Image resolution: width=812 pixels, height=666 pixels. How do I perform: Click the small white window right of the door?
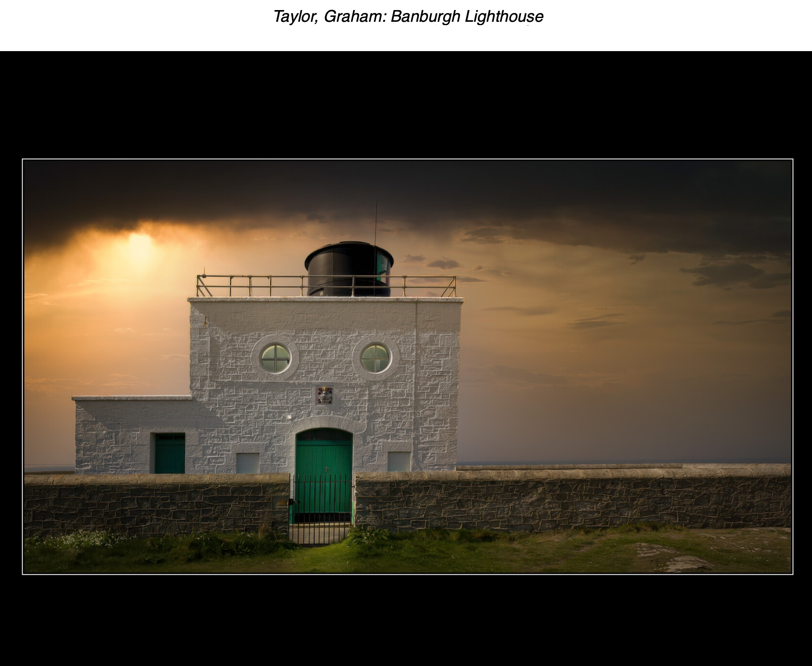click(x=398, y=462)
